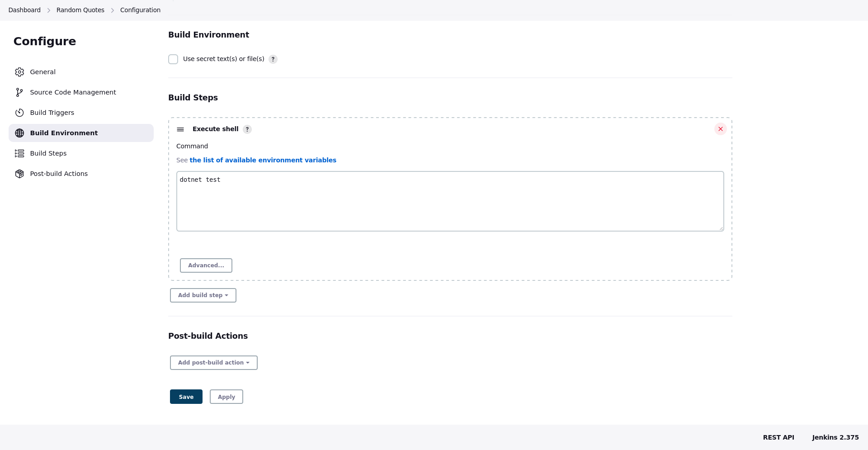Viewport: 868px width, 450px height.
Task: Open list of available environment variables link
Action: [x=263, y=160]
